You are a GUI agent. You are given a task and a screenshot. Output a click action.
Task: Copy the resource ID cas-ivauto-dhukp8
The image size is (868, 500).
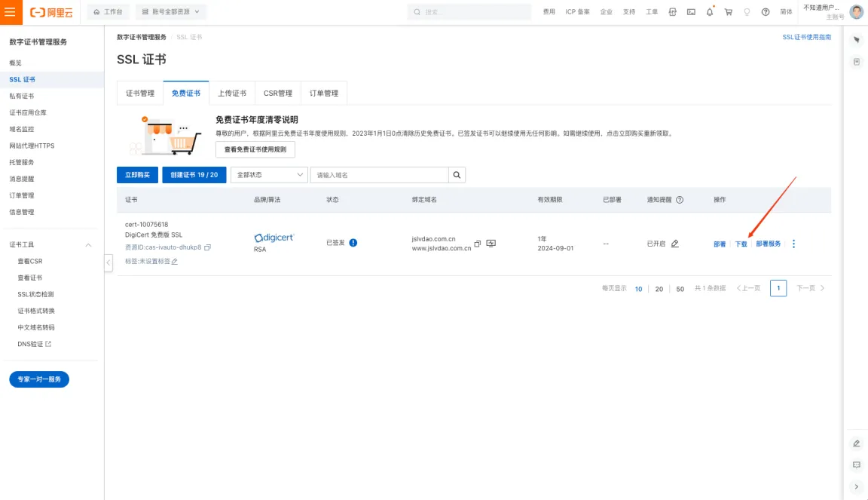208,247
